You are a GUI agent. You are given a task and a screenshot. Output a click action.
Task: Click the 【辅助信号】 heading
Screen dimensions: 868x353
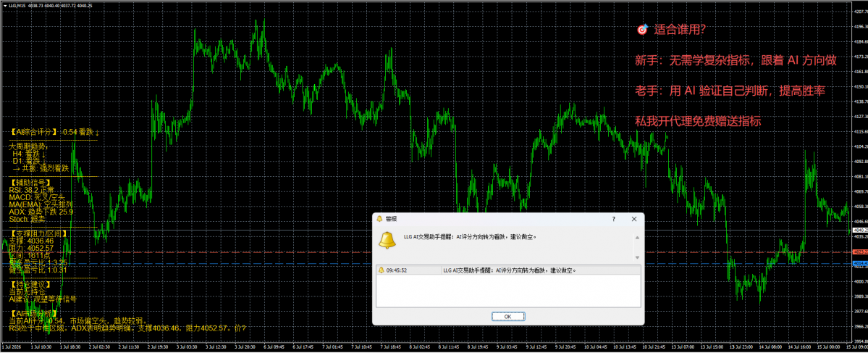(x=31, y=182)
